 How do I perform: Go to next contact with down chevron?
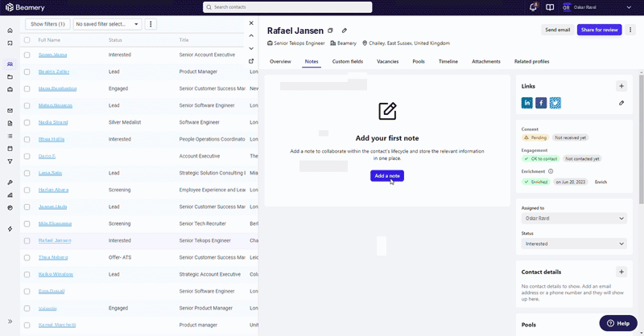[251, 48]
